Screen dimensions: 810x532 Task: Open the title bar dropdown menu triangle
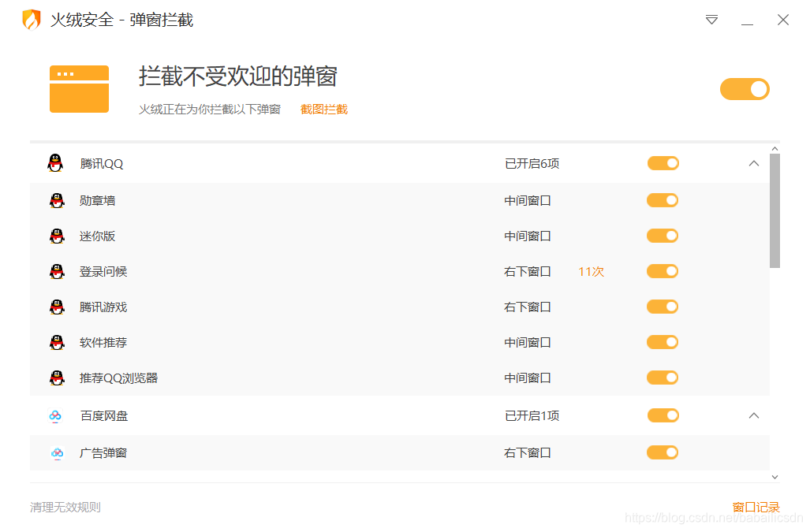pyautogui.click(x=712, y=20)
